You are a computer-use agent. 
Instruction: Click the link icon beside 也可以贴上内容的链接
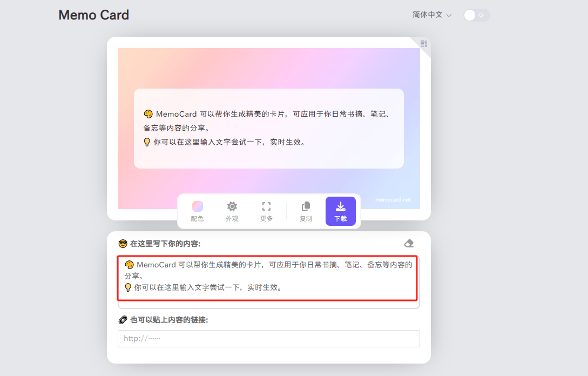[122, 319]
